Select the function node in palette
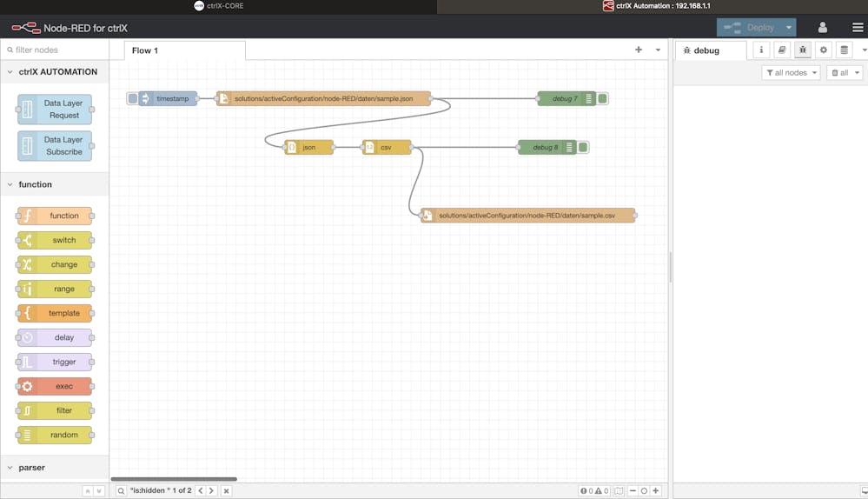868x499 pixels. click(55, 216)
